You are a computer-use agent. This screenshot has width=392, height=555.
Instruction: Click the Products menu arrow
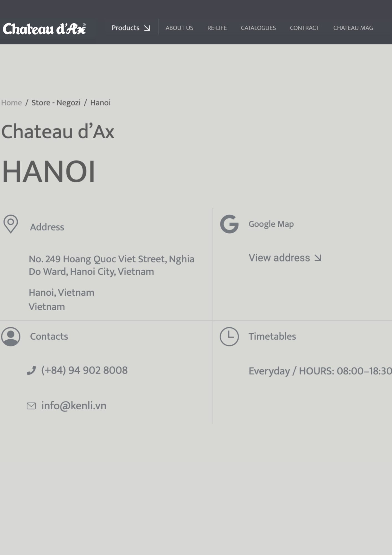pyautogui.click(x=147, y=28)
